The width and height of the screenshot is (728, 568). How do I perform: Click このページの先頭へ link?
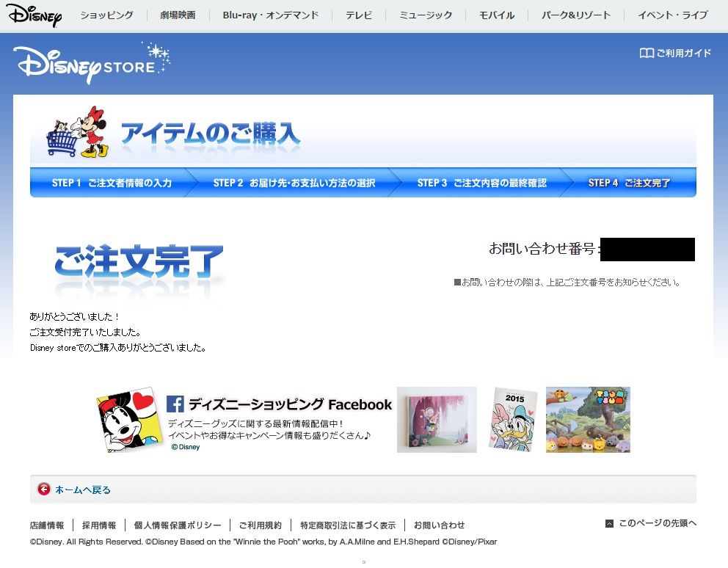pyautogui.click(x=658, y=523)
